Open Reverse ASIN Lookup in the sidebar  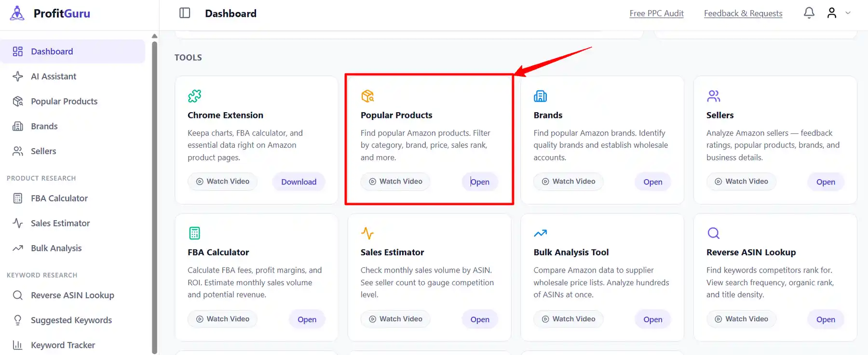tap(73, 295)
